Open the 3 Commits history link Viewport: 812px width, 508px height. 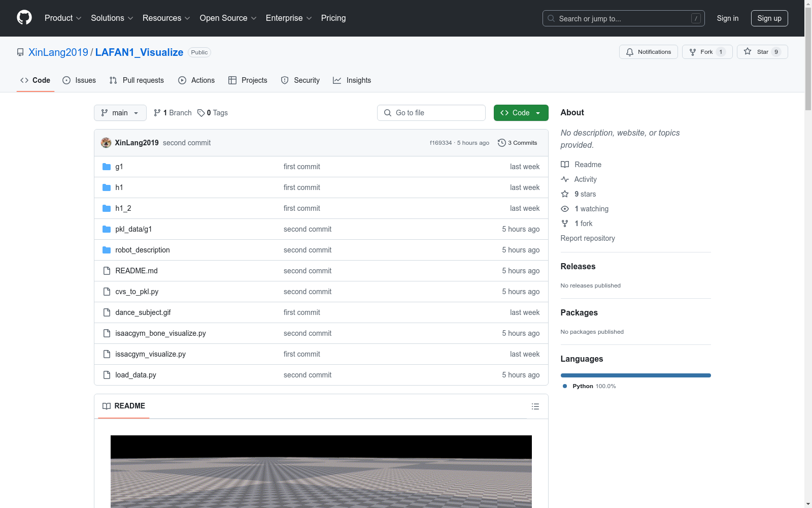[518, 143]
